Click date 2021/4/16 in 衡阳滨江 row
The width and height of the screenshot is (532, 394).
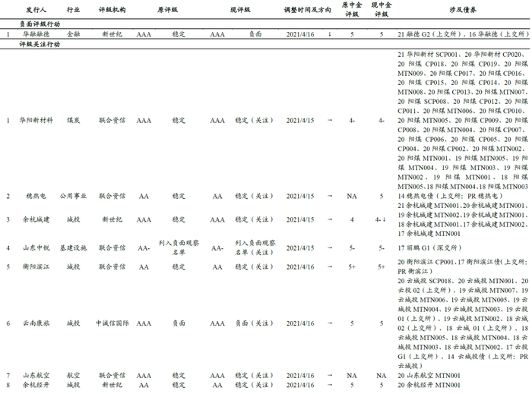(300, 267)
